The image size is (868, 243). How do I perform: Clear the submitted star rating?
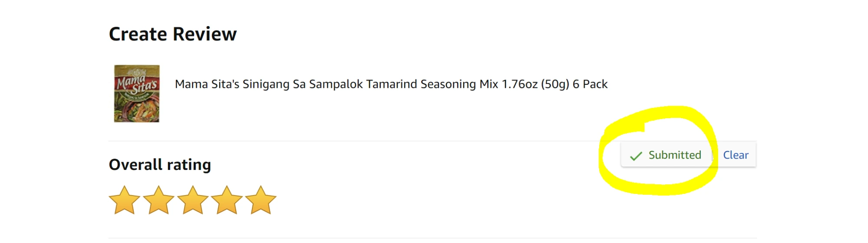[736, 155]
